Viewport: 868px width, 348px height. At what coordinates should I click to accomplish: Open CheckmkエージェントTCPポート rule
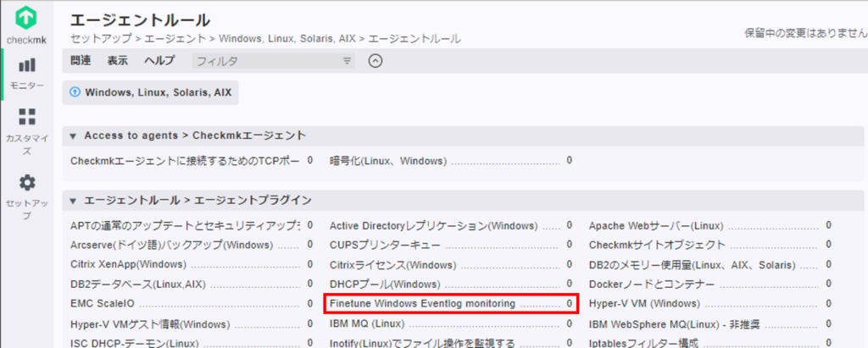coord(185,160)
